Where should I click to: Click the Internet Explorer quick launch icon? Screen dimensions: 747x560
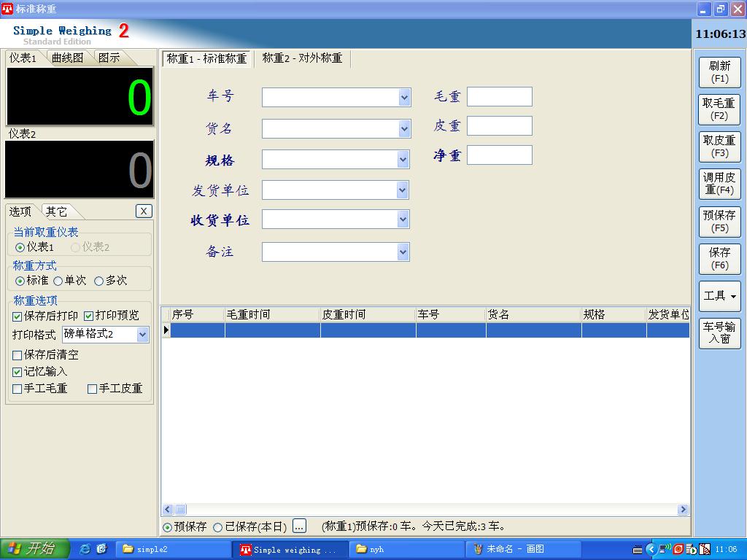(85, 549)
